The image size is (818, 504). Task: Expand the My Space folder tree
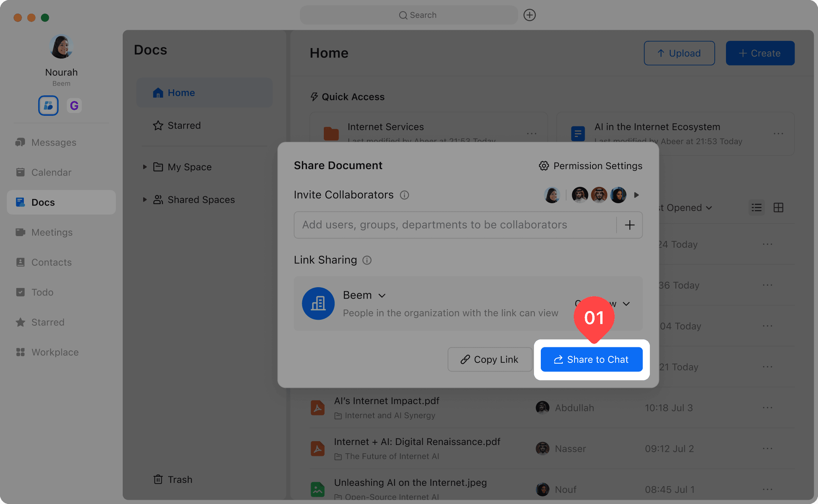(145, 167)
